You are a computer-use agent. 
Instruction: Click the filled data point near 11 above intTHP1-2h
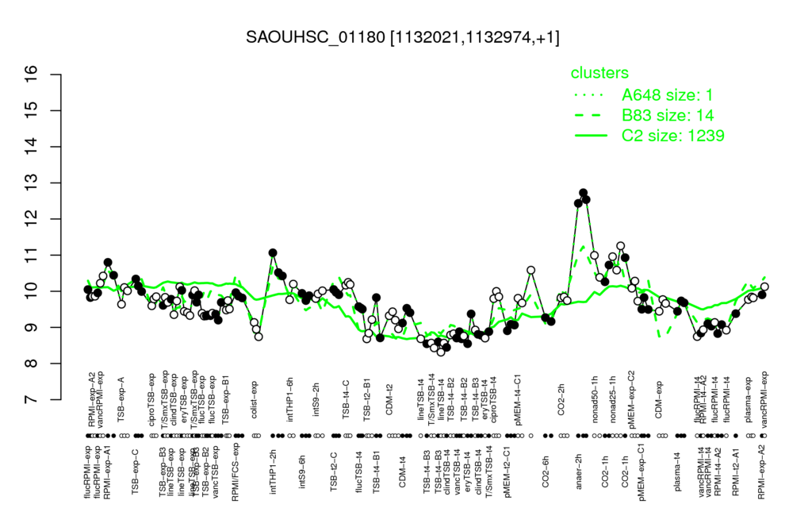273,253
